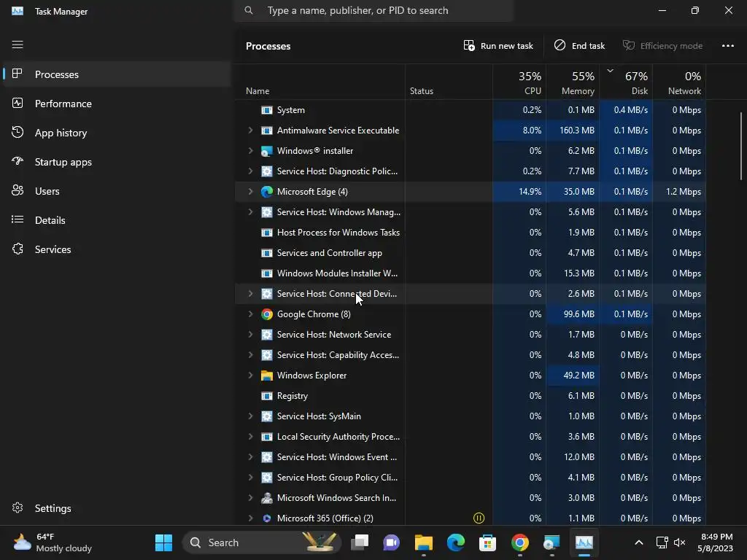747x560 pixels.
Task: Select Local Security Authority Process row
Action: click(x=471, y=437)
